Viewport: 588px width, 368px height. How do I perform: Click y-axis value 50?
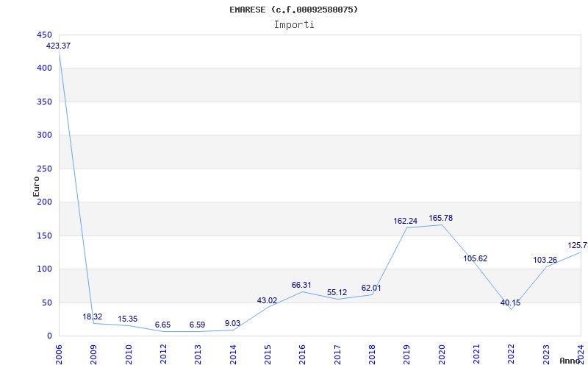(47, 302)
